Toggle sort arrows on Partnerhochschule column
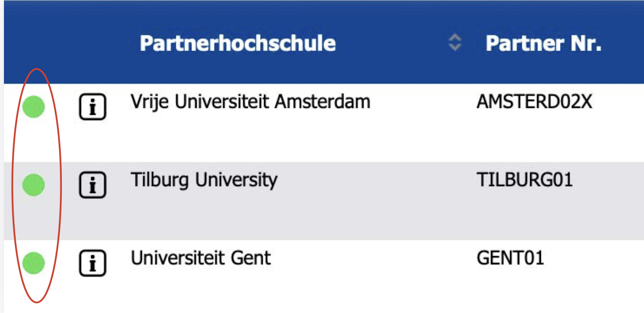Viewport: 644px width, 313px height. 456,43
